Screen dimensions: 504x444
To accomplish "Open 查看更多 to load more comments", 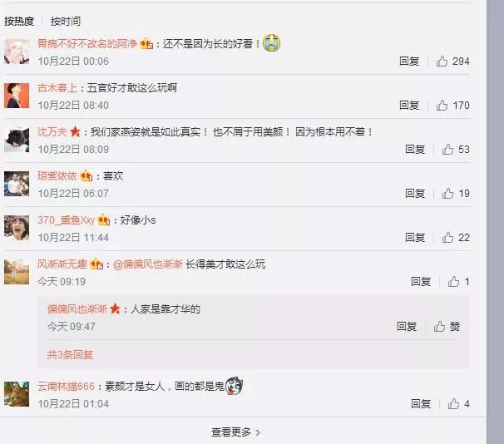I will coord(235,432).
